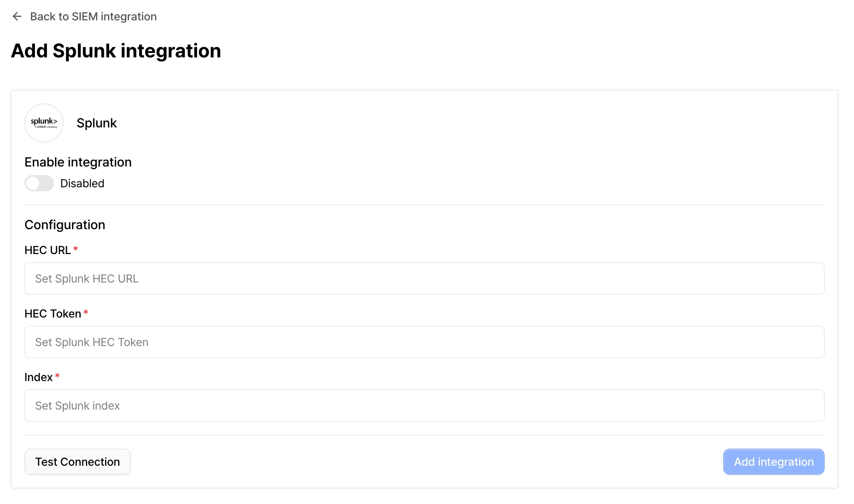This screenshot has width=854, height=504.
Task: Click the Configuration section heading
Action: 65,224
